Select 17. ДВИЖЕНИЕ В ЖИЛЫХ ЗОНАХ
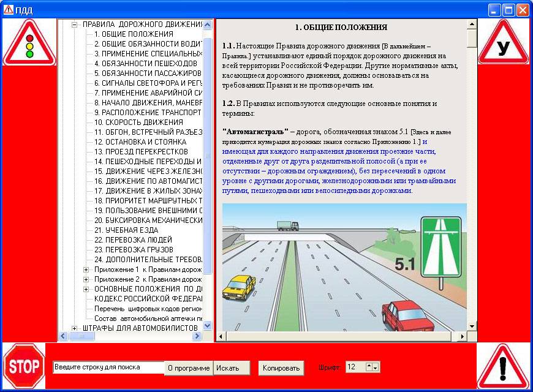533x392 pixels. tap(148, 191)
